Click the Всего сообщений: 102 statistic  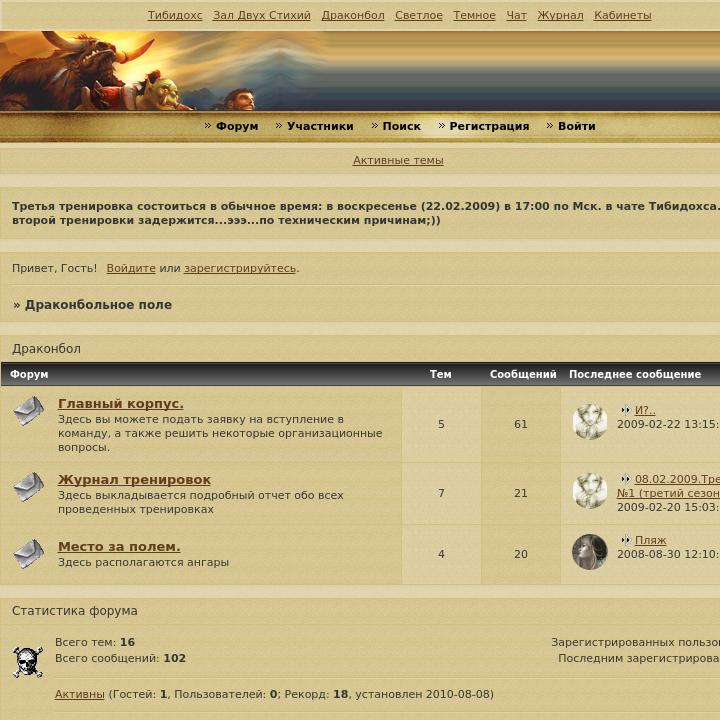tap(120, 658)
